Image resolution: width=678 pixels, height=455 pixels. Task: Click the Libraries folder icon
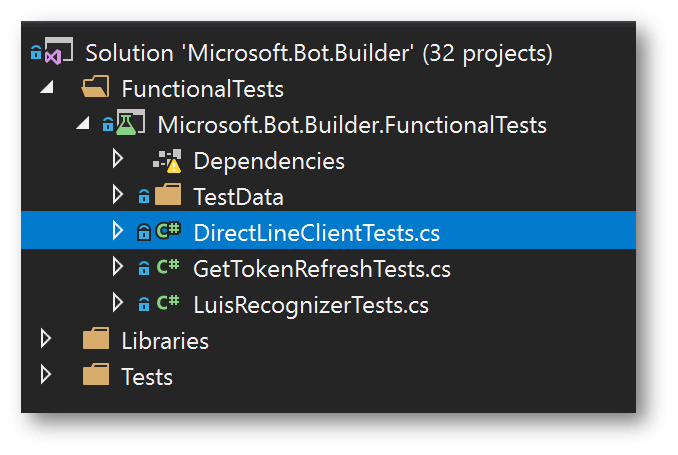[x=96, y=341]
